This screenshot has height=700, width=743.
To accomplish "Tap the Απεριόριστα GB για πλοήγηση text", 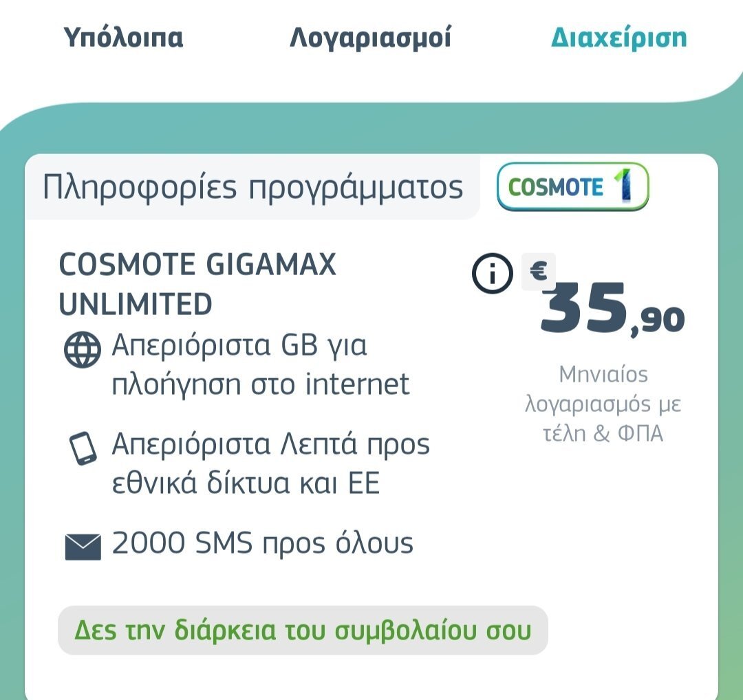I will 261,364.
